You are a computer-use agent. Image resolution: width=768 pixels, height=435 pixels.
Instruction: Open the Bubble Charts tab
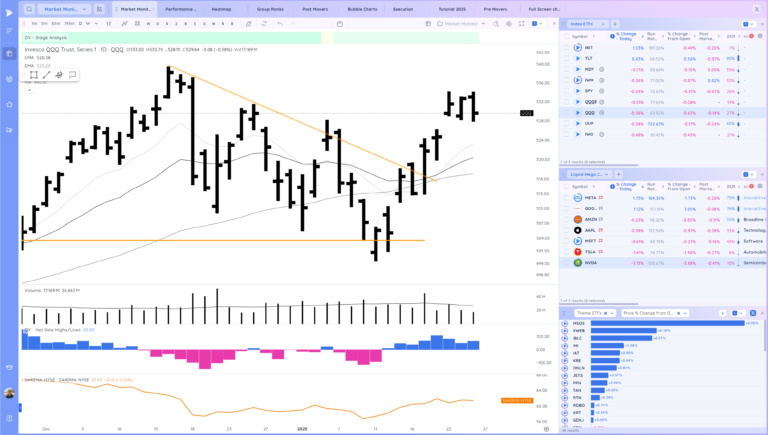[362, 8]
